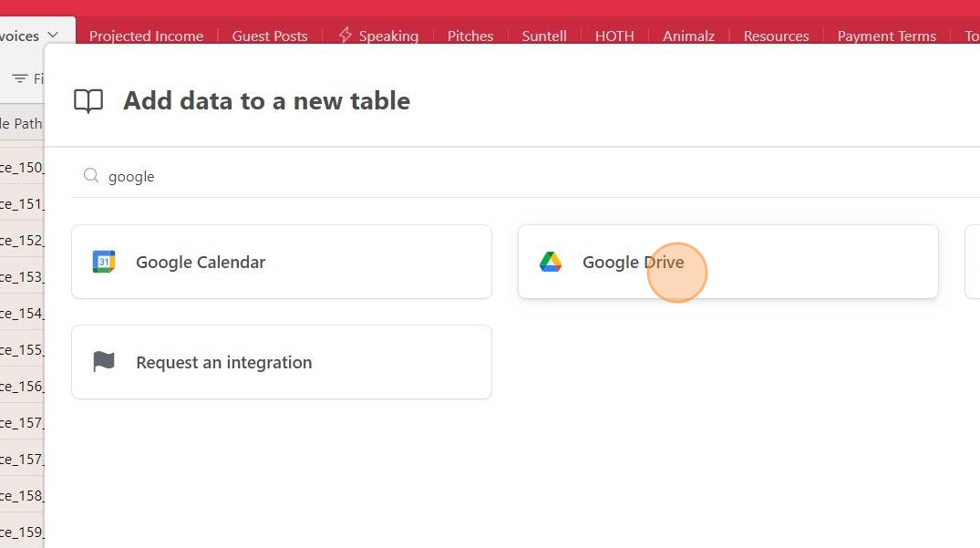Select the row starting with ce_155
Image resolution: width=980 pixels, height=548 pixels.
point(22,349)
